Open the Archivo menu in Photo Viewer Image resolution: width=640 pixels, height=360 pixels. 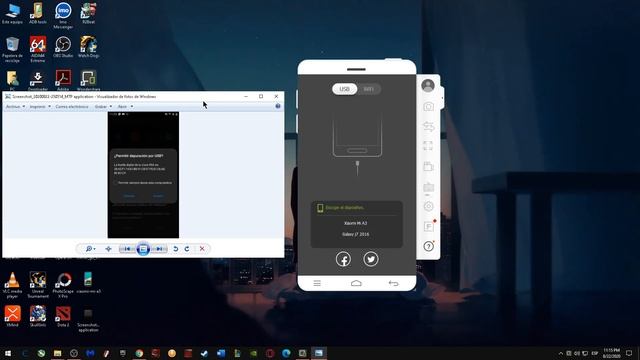click(x=15, y=107)
